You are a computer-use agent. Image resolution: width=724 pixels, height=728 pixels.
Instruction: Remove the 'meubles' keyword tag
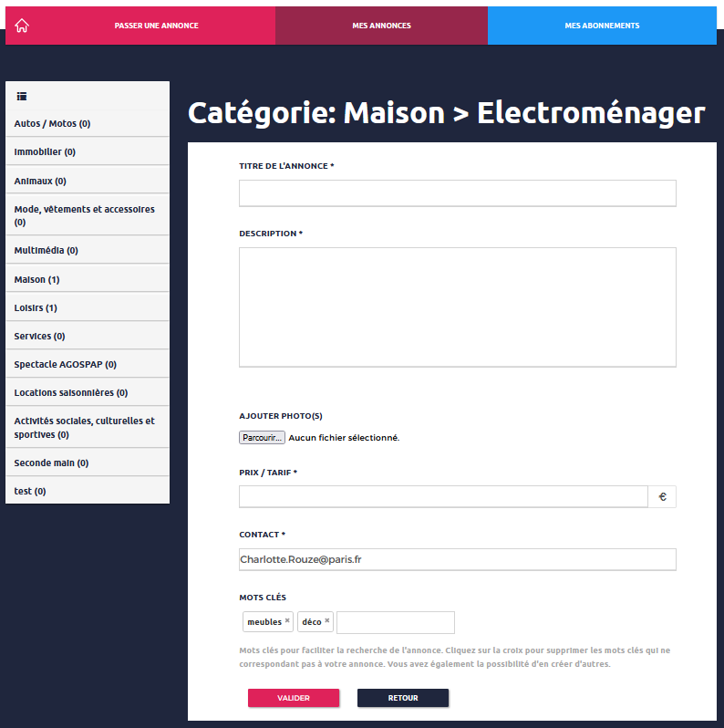pyautogui.click(x=287, y=621)
